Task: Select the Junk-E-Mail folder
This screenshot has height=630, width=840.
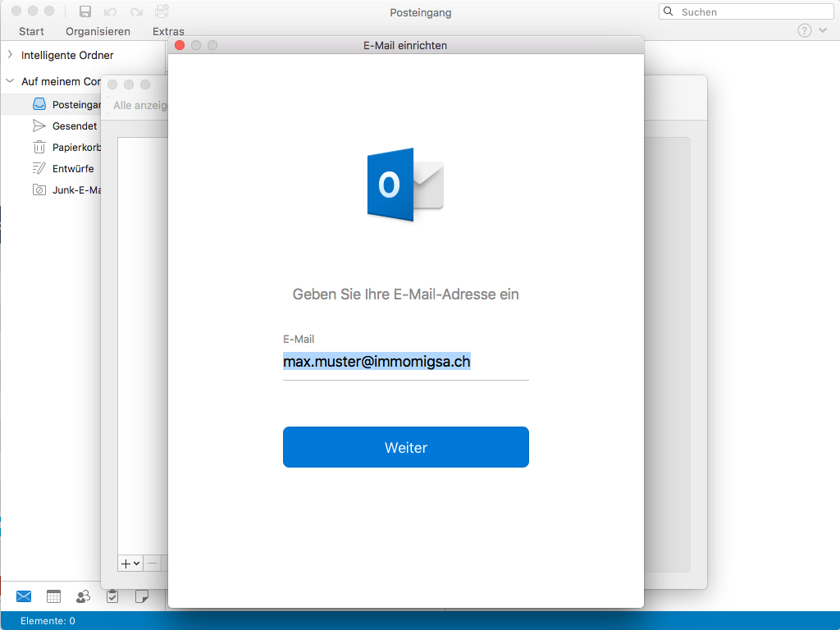Action: pyautogui.click(x=52, y=190)
